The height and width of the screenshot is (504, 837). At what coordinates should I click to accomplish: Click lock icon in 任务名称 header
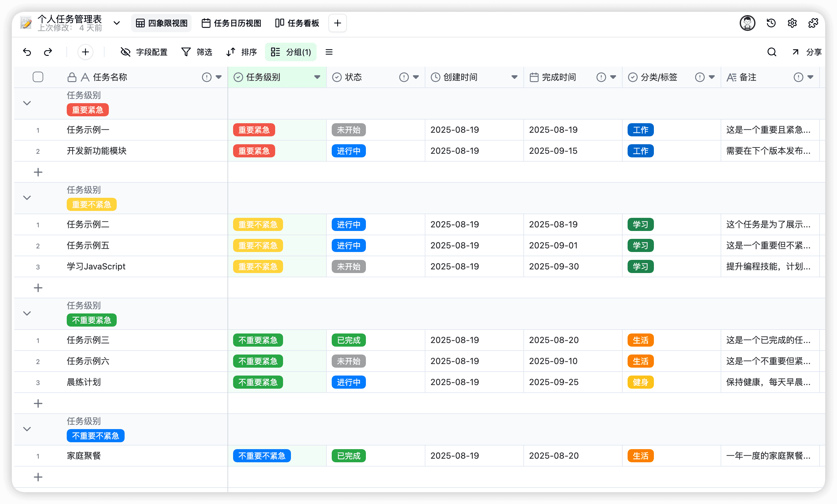(x=72, y=78)
